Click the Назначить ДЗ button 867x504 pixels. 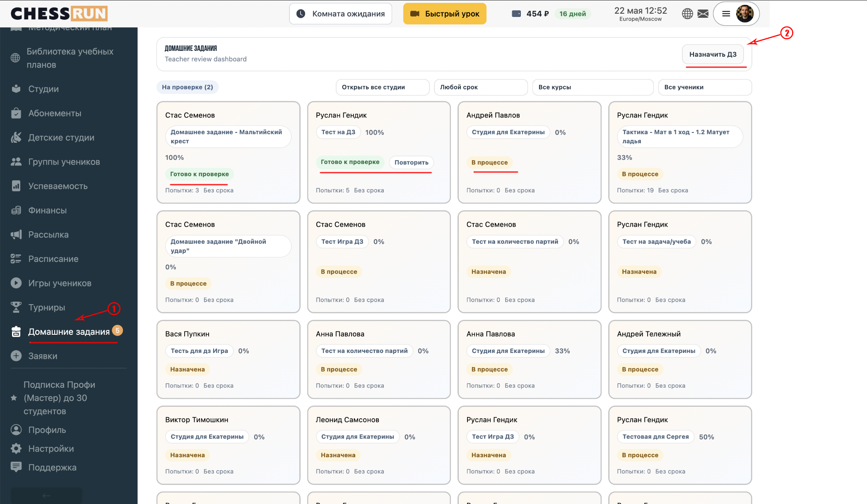coord(713,54)
